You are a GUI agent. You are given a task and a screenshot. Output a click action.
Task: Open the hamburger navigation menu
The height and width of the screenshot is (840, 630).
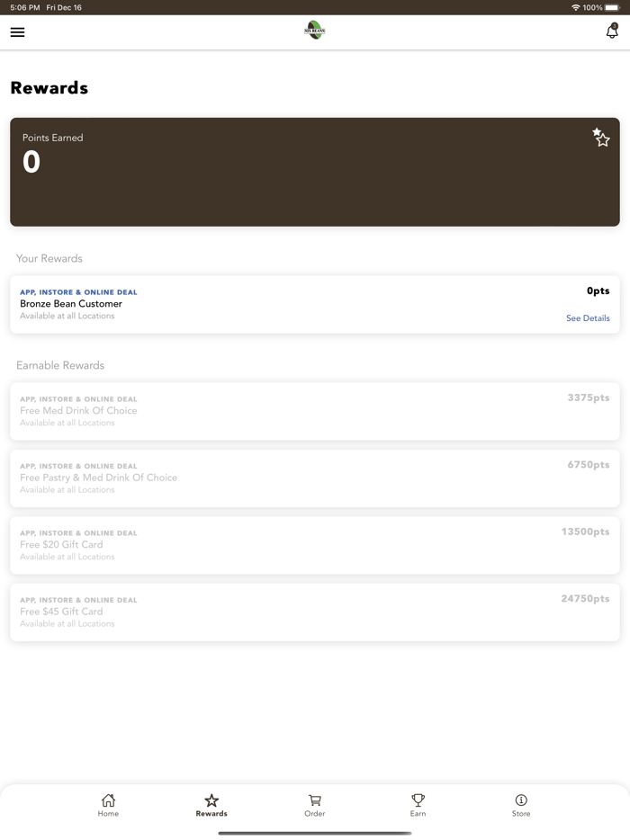pos(17,31)
